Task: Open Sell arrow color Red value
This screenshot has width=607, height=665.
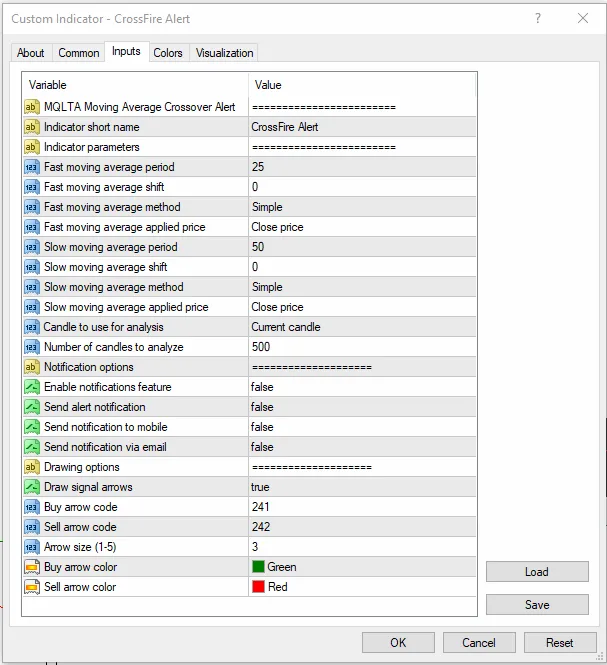Action: click(x=362, y=587)
